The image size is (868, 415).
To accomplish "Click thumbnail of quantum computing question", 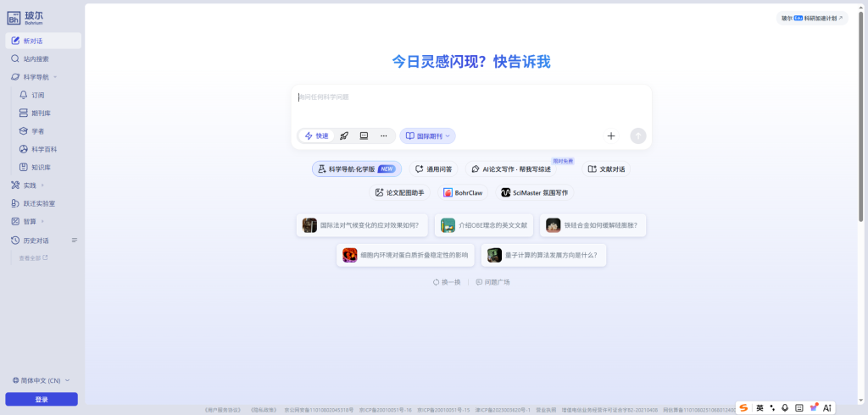I will coord(494,255).
